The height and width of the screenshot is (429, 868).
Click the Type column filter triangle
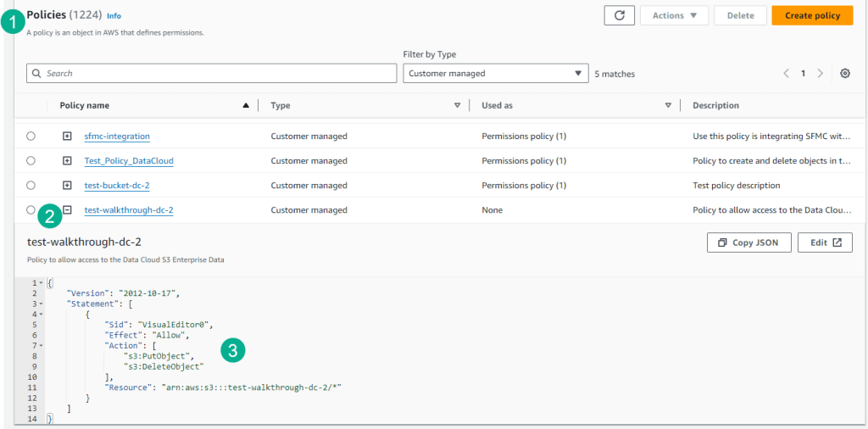pos(457,106)
